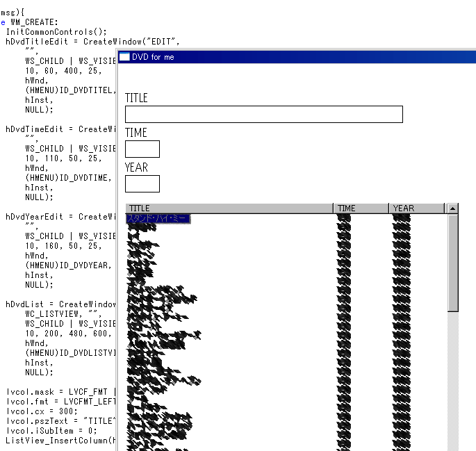This screenshot has height=451, width=476.
Task: Click the DVD for me title bar
Action: 297,57
